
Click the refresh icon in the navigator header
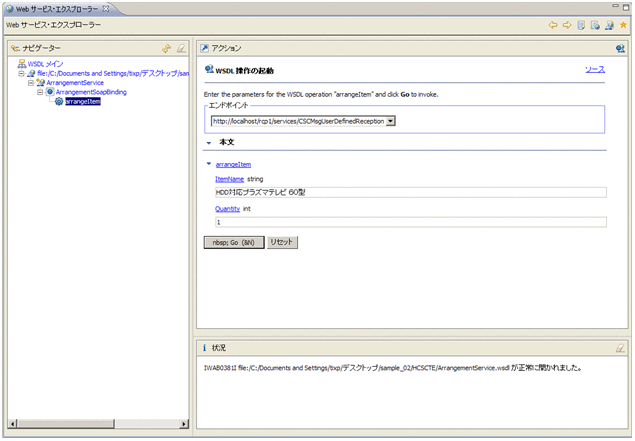(167, 48)
